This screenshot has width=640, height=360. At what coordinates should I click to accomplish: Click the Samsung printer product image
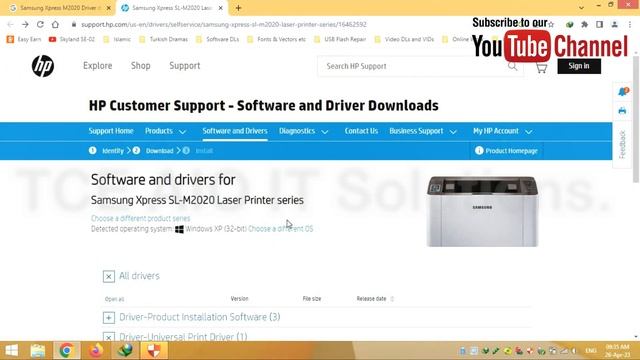pyautogui.click(x=482, y=211)
